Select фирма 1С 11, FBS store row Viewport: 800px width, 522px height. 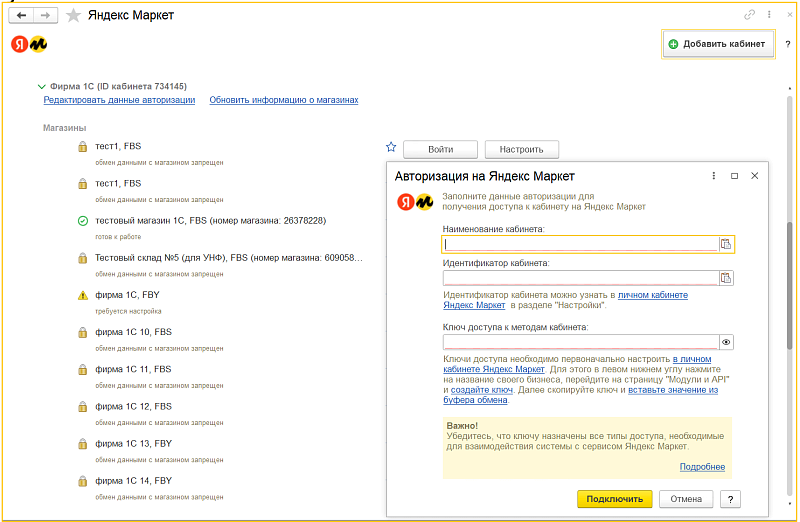pyautogui.click(x=133, y=369)
